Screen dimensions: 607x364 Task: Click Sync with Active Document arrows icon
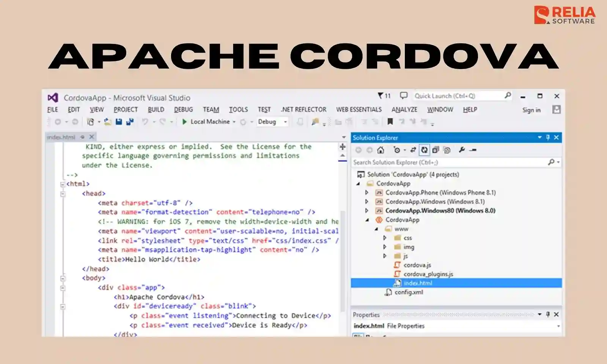413,150
